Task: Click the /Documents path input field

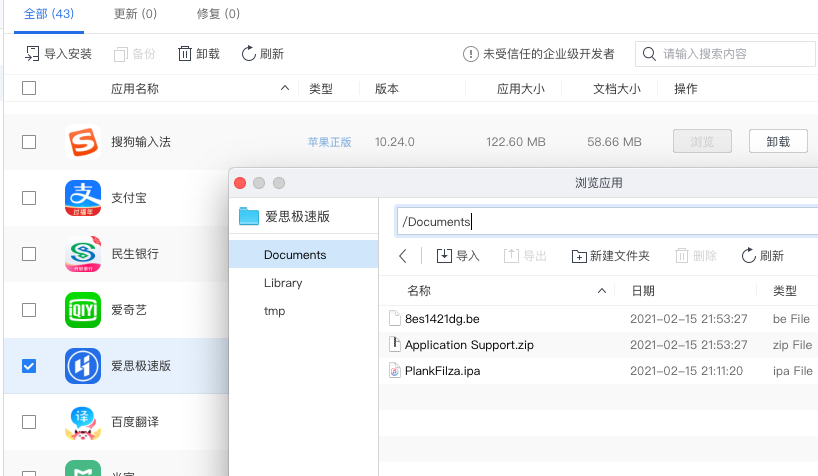Action: pyautogui.click(x=607, y=221)
